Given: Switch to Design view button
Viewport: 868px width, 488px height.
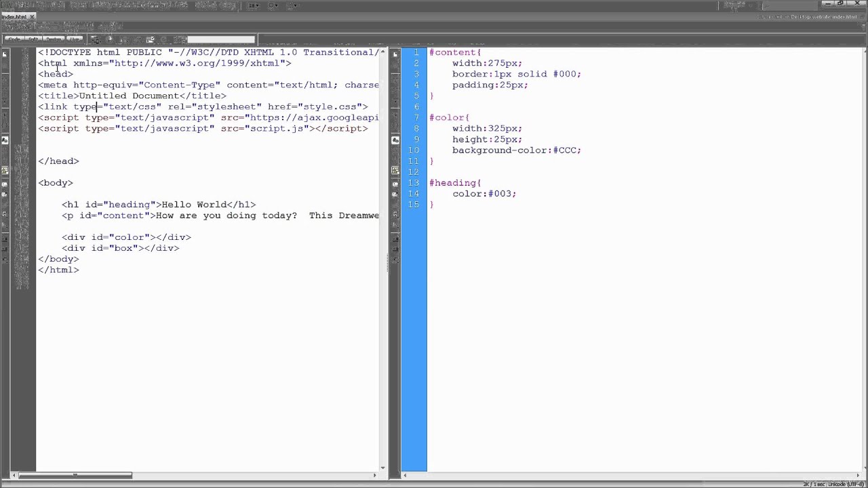Looking at the screenshot, I should (54, 39).
